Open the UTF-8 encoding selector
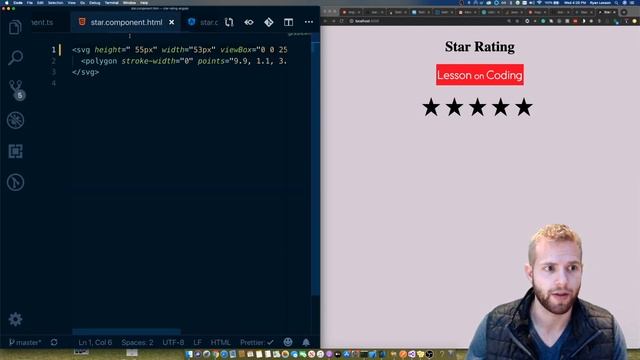Viewport: 640px width, 360px height. (x=173, y=342)
